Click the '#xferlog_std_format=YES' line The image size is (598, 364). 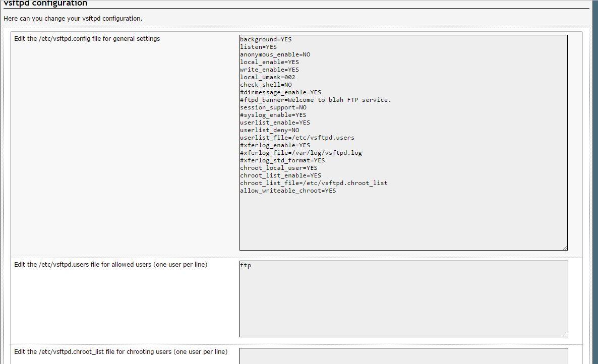(282, 160)
